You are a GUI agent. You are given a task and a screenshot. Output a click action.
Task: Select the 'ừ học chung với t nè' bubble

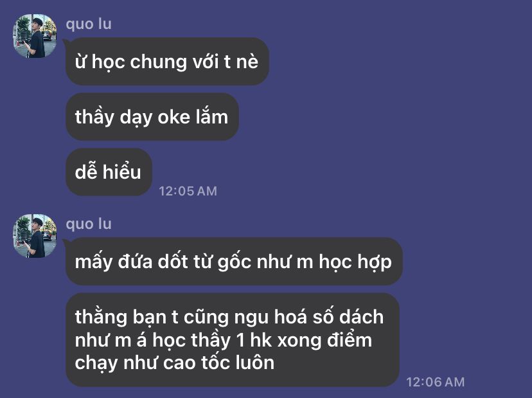(167, 62)
